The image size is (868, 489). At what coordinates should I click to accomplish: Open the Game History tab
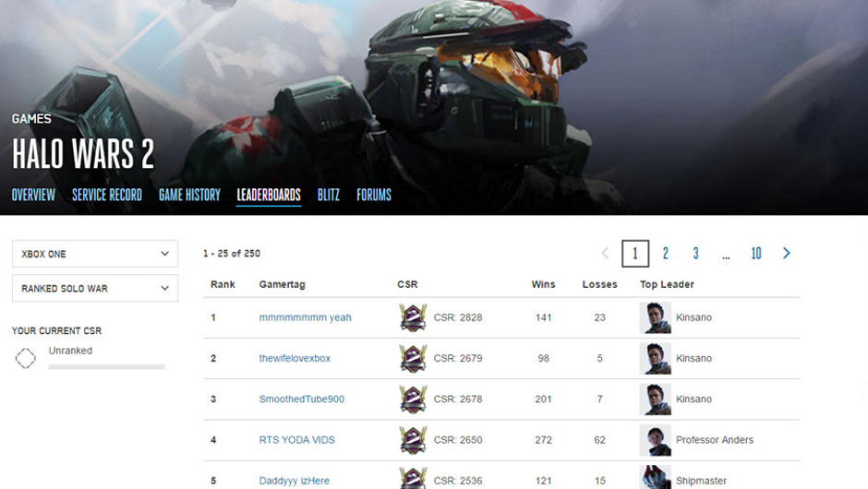point(189,195)
